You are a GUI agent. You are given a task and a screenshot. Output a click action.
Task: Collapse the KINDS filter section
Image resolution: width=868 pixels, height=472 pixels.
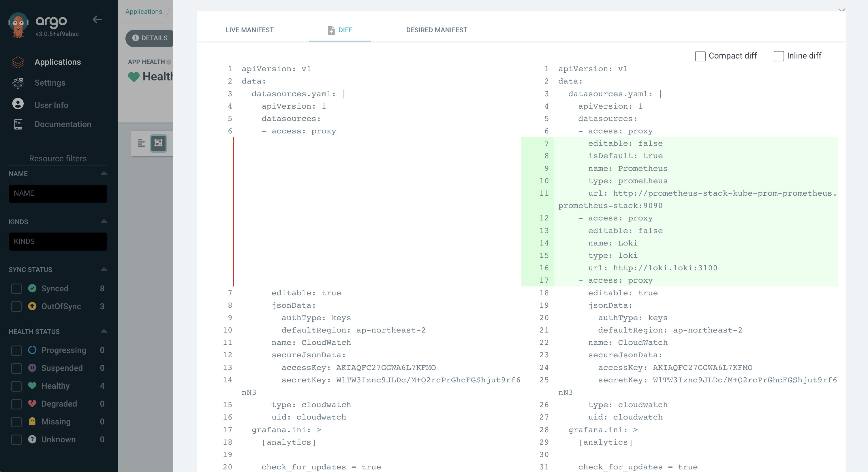point(104,222)
